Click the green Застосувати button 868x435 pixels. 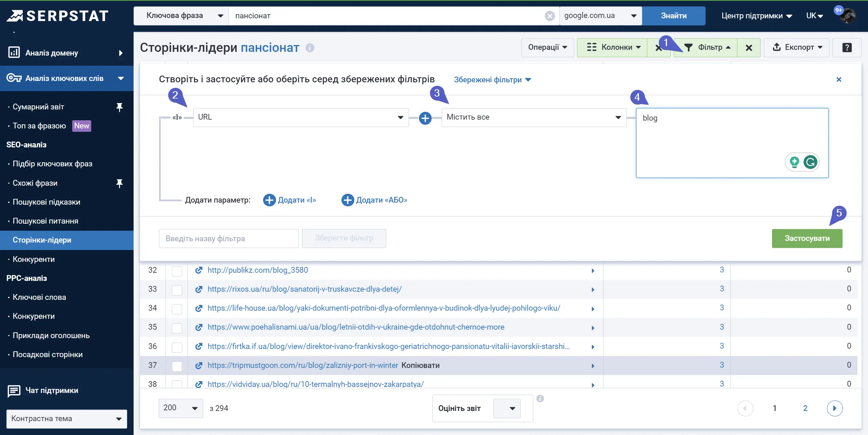pyautogui.click(x=807, y=239)
